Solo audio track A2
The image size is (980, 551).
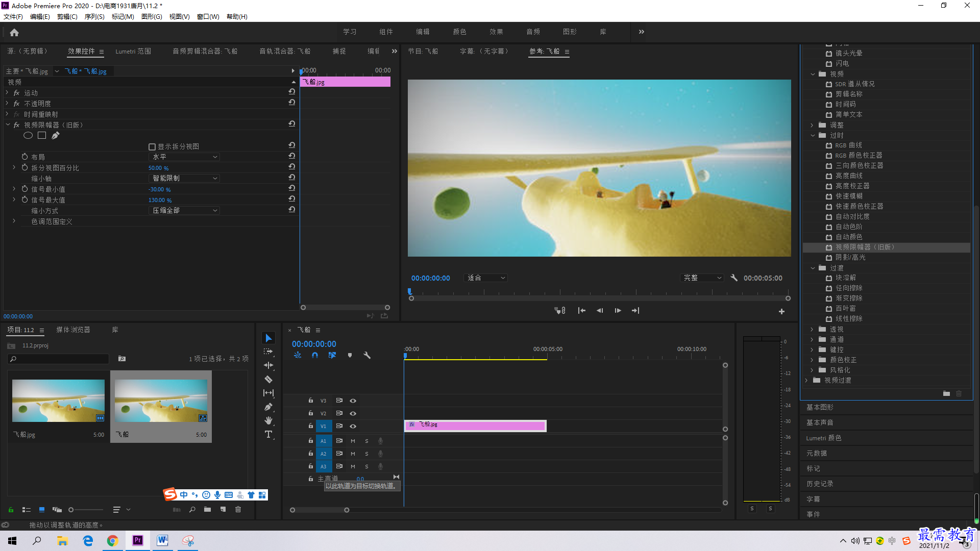tap(366, 454)
